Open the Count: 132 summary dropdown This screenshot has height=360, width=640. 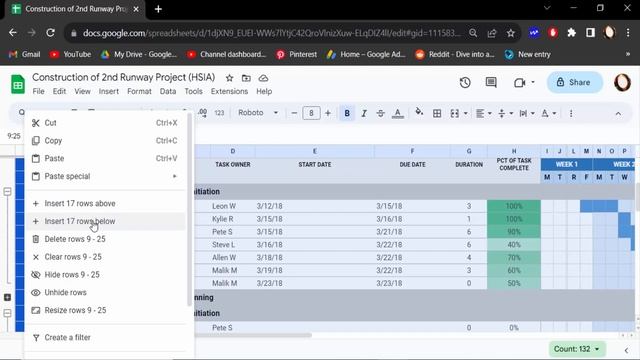click(x=577, y=349)
